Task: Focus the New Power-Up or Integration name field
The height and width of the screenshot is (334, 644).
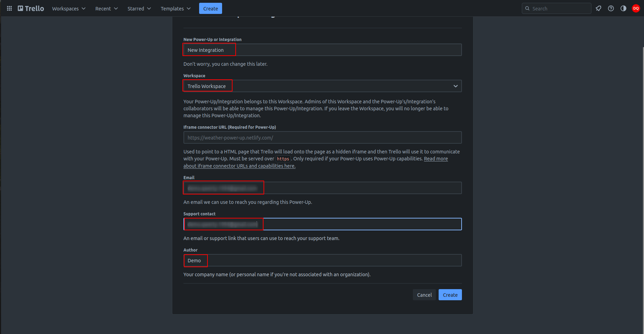Action: click(x=322, y=50)
